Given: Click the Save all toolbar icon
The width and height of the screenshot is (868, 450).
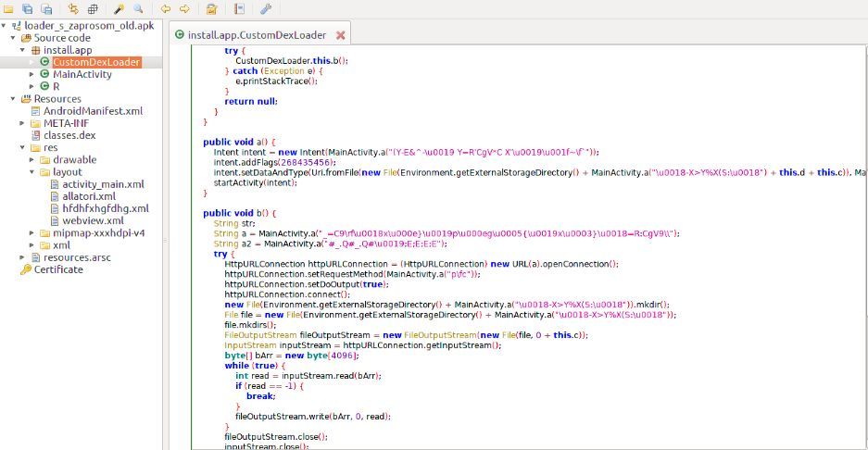Looking at the screenshot, I should click(26, 9).
